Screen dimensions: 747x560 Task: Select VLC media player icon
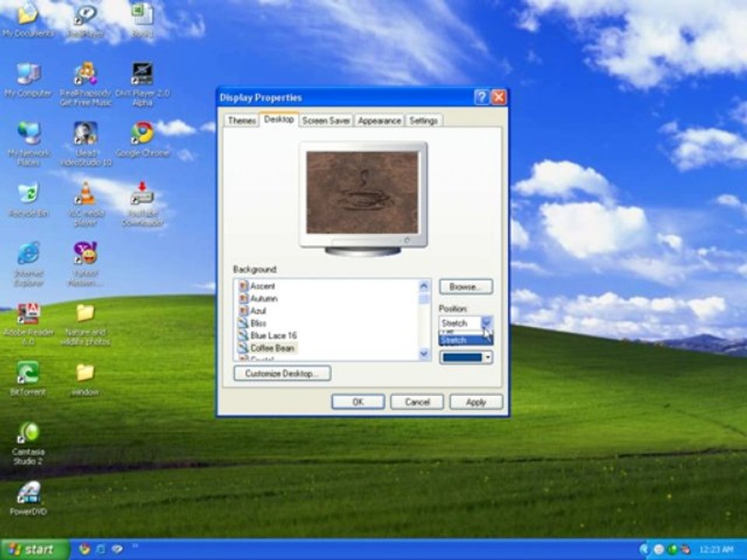(x=86, y=204)
